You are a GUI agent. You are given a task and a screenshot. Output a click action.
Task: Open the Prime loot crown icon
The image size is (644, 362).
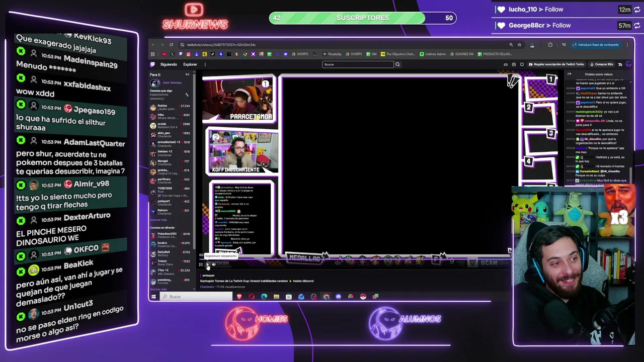pos(506,64)
